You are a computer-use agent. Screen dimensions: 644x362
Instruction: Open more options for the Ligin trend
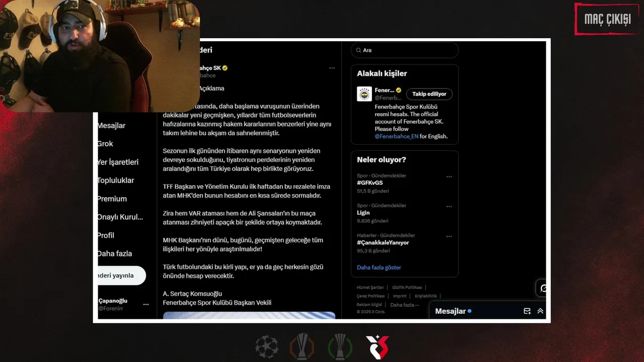[449, 206]
